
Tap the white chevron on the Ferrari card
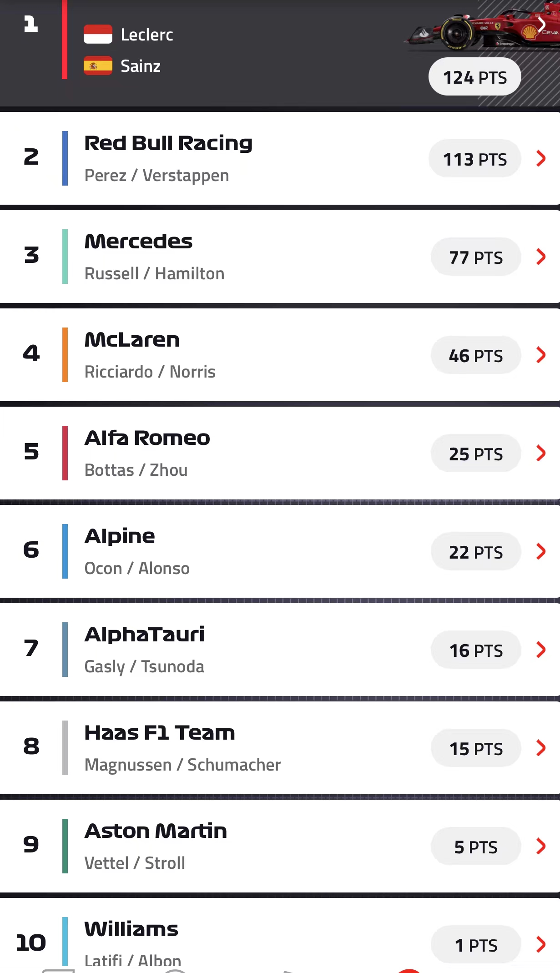541,24
